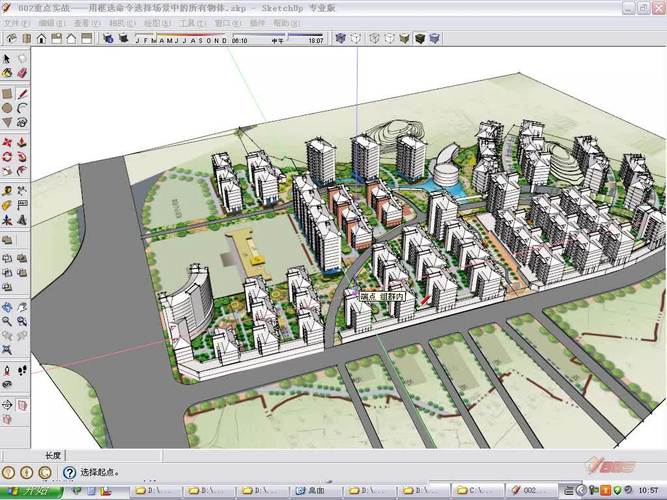
Task: Open the 相机 (Camera) menu
Action: click(122, 23)
